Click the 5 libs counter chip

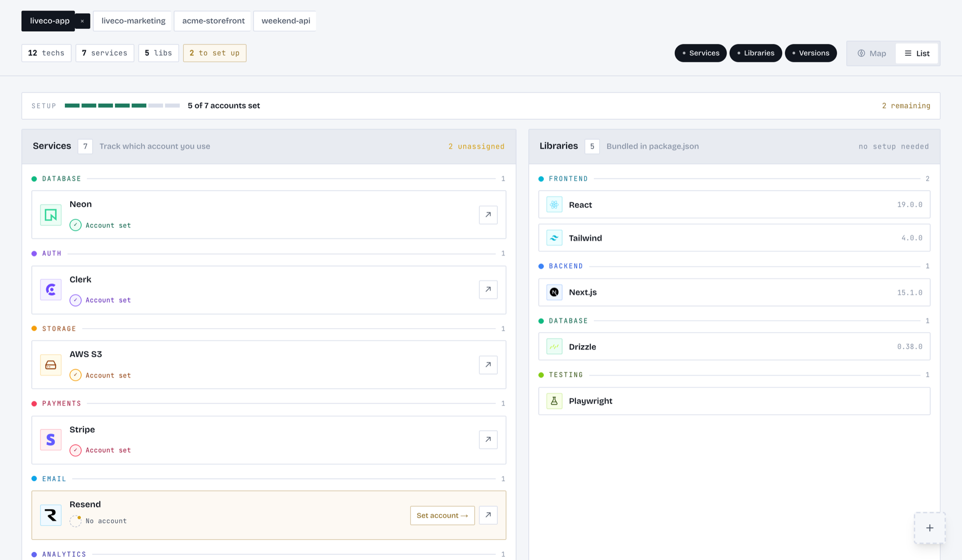(158, 53)
